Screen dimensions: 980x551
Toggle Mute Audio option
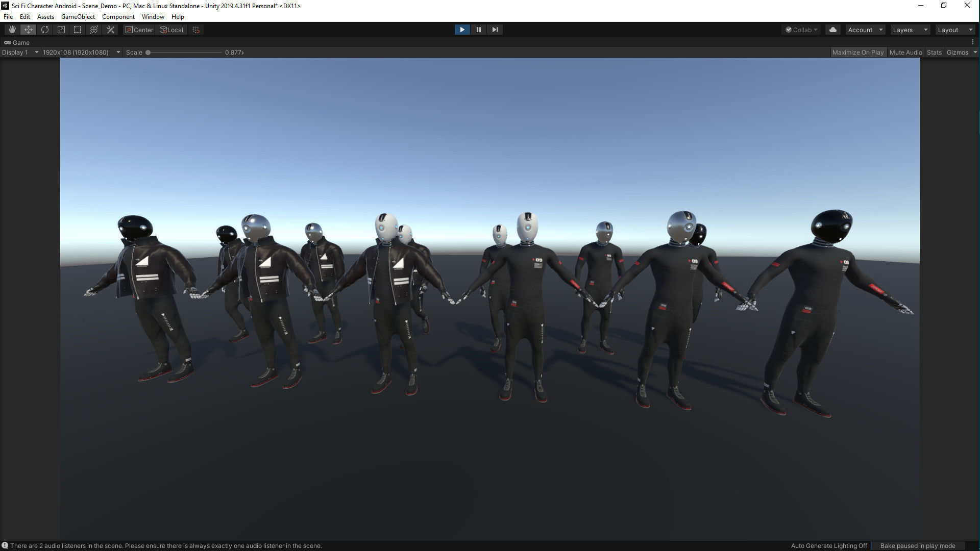pos(905,52)
